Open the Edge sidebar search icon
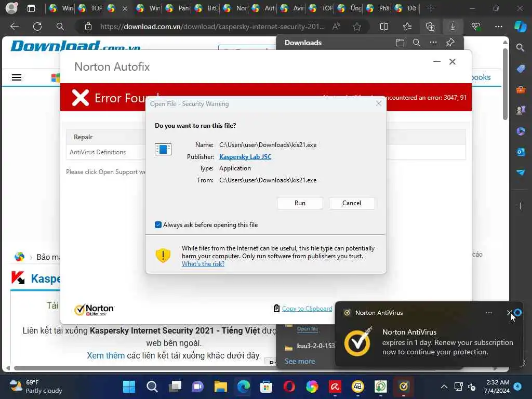532x399 pixels. [520, 47]
